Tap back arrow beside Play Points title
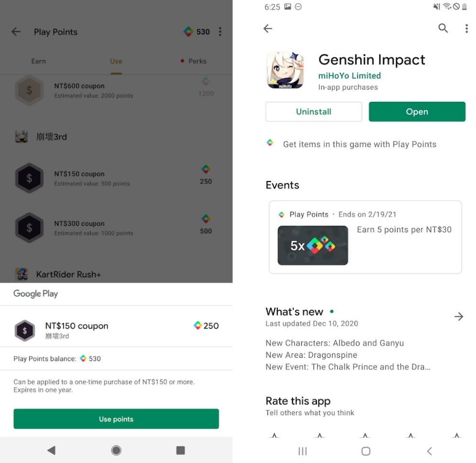 (x=16, y=32)
